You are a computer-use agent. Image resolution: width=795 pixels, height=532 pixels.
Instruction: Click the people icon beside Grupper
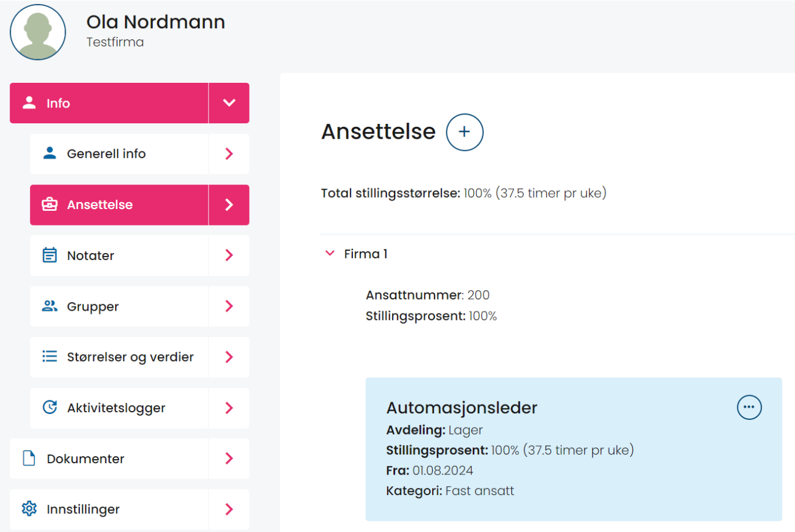tap(50, 306)
